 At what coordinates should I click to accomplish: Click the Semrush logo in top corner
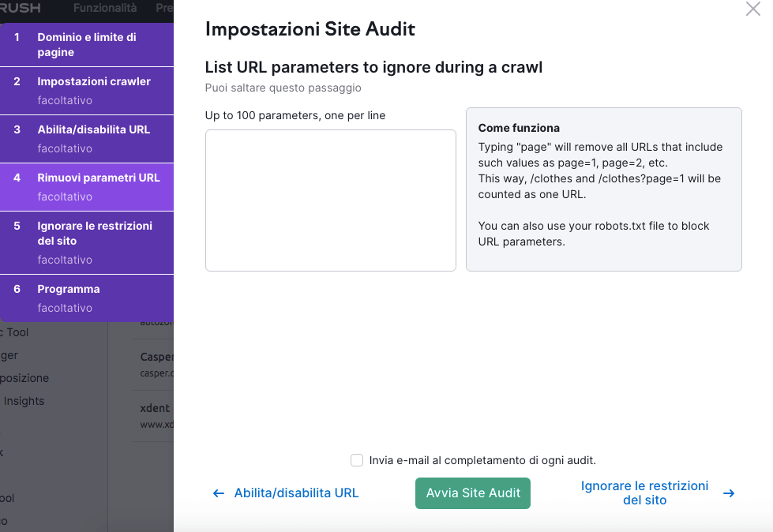[x=21, y=9]
